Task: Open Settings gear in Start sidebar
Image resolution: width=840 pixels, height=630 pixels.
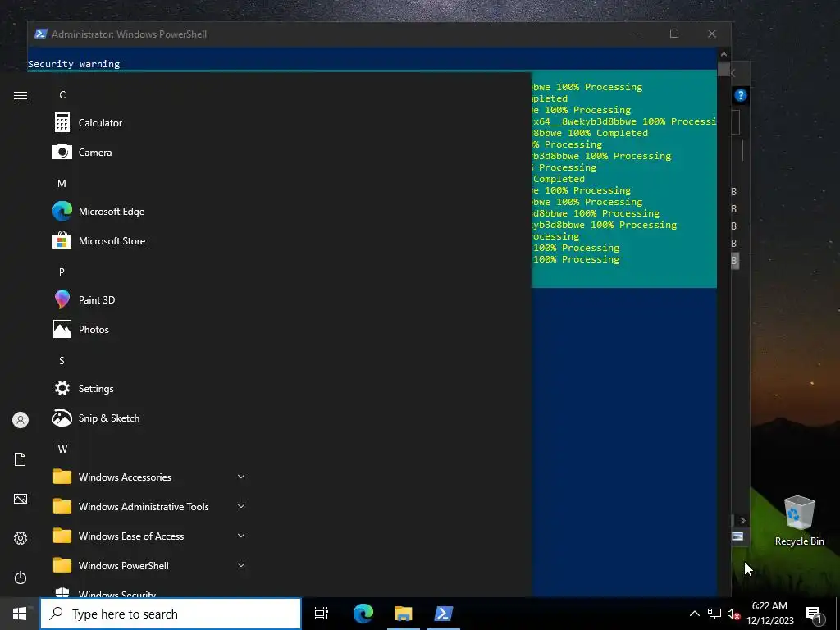Action: pos(21,538)
